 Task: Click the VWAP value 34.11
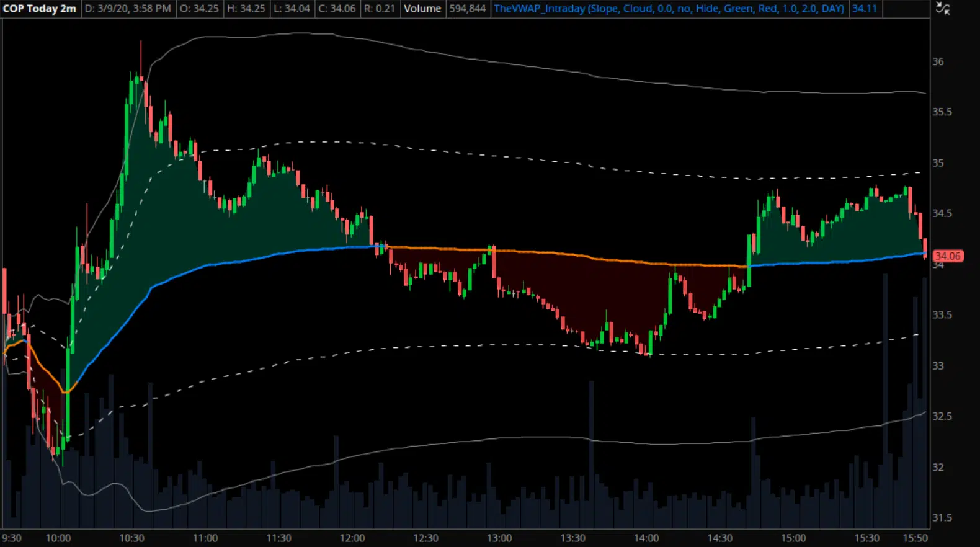865,9
